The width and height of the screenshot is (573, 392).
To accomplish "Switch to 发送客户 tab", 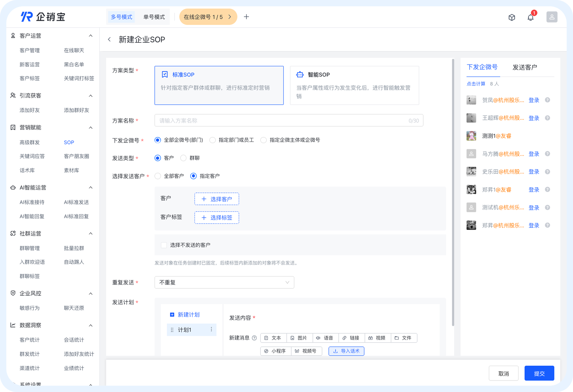I will click(524, 67).
